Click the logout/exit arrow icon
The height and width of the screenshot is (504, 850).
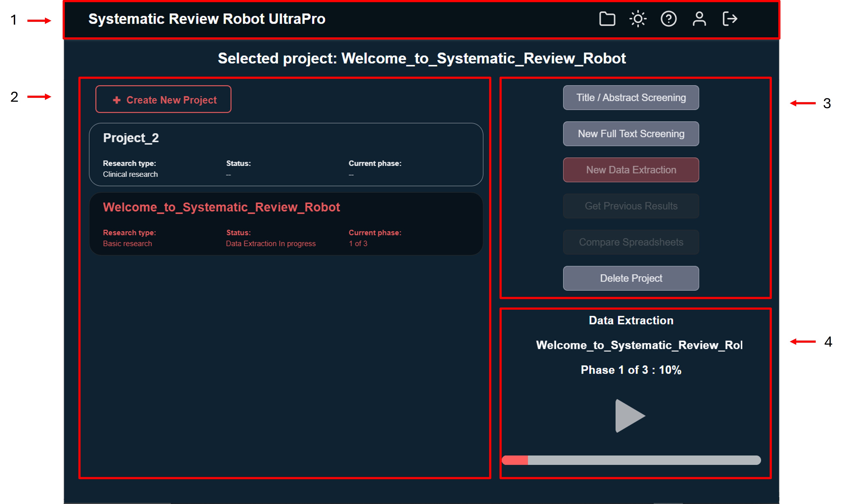728,19
